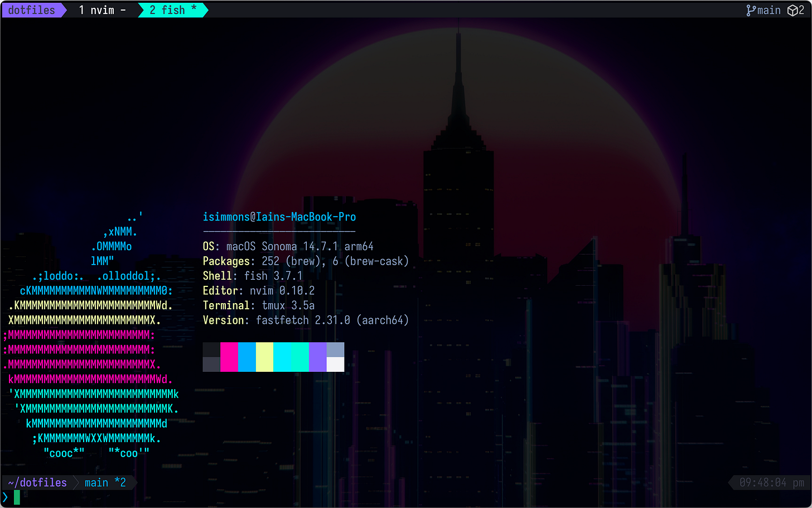Click the 'Shell: fish 3.7.1' line
The height and width of the screenshot is (508, 812).
[x=253, y=276]
